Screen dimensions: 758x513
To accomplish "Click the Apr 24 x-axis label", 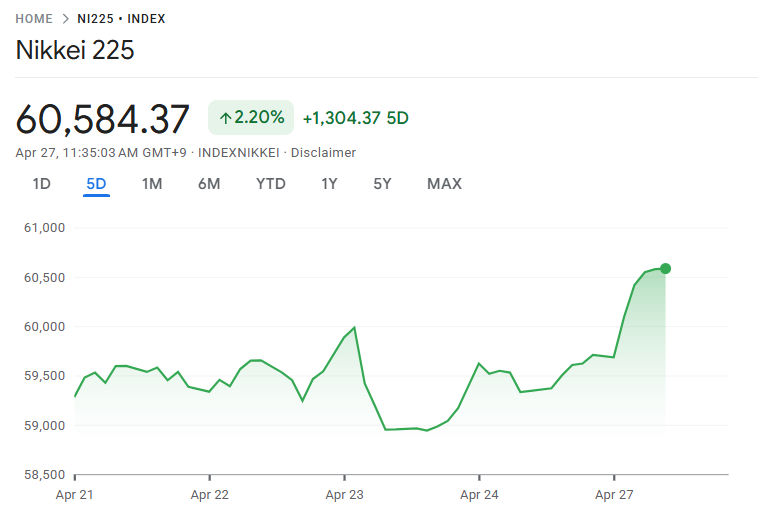I will click(479, 495).
